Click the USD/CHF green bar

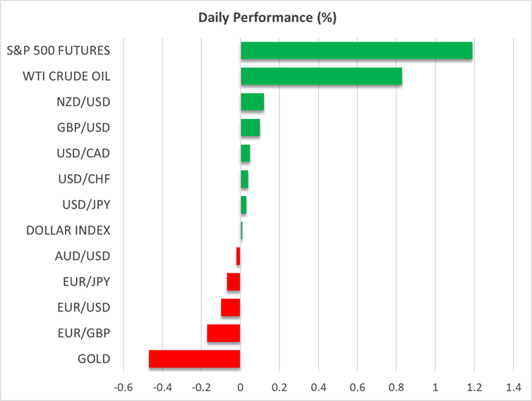click(244, 179)
